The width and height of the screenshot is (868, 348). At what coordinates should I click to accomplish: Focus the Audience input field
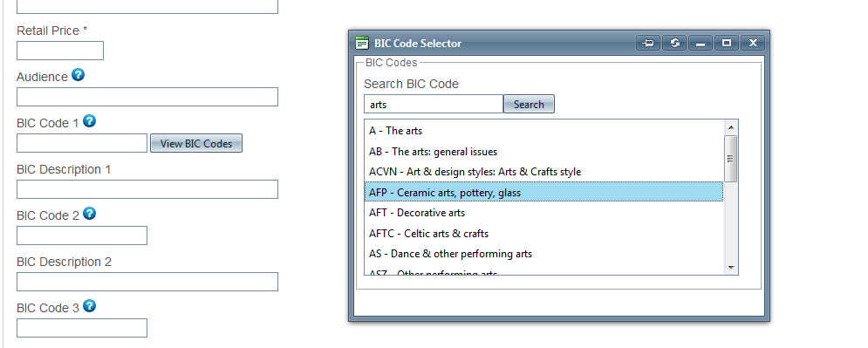pos(147,97)
